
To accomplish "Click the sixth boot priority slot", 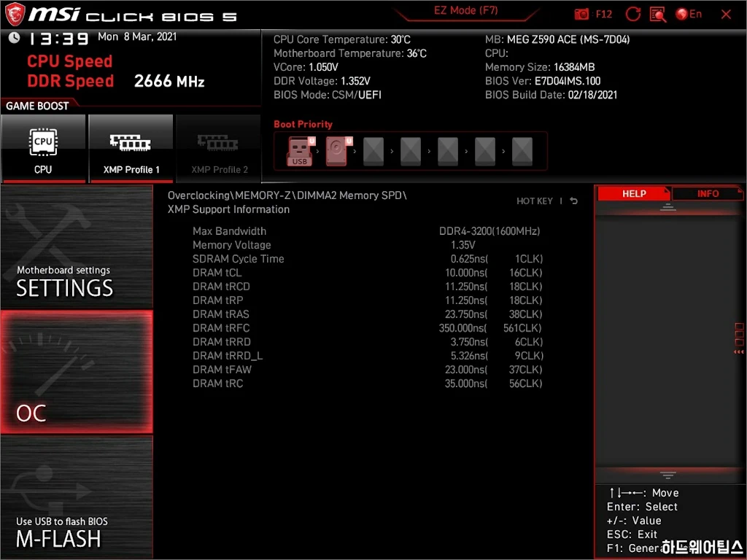I will tap(485, 151).
